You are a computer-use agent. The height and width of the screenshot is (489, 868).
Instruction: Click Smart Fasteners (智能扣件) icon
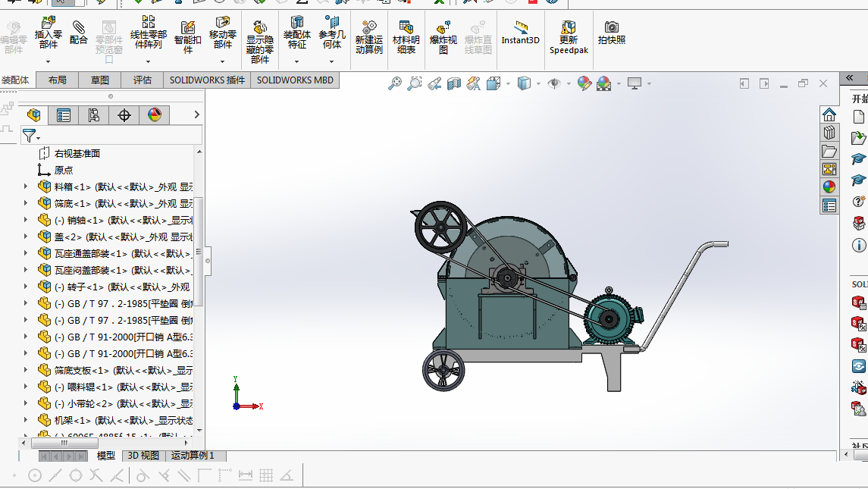(188, 36)
